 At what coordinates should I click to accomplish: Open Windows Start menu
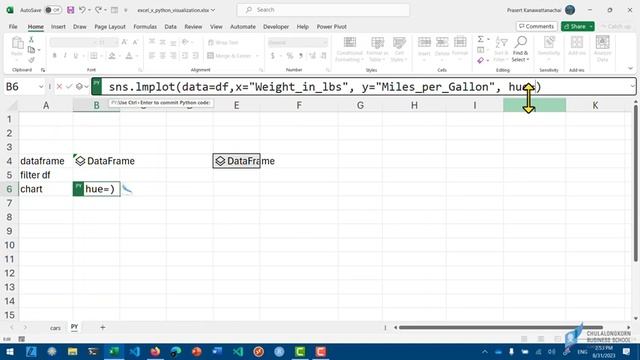coord(10,351)
